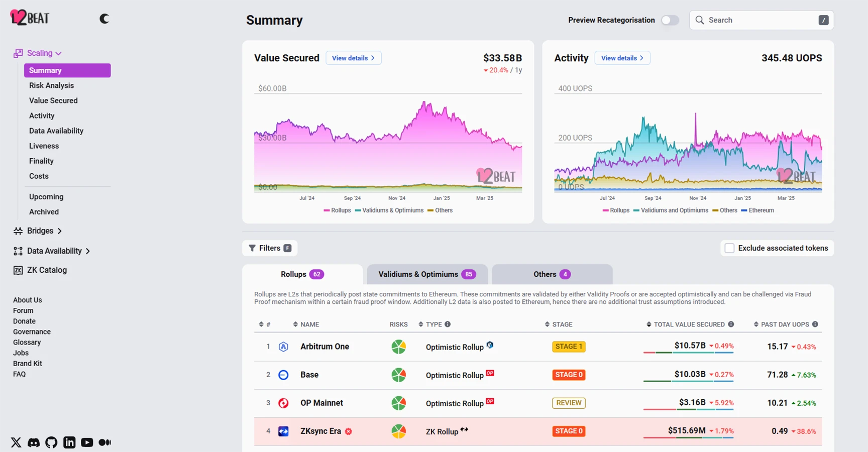
Task: Click info icon next to TYPE header
Action: (448, 324)
